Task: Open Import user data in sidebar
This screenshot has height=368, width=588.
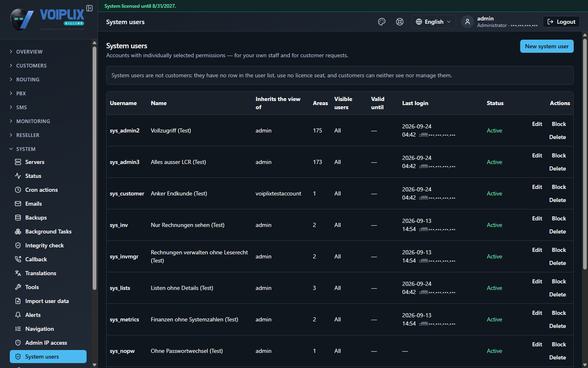Action: [48, 301]
